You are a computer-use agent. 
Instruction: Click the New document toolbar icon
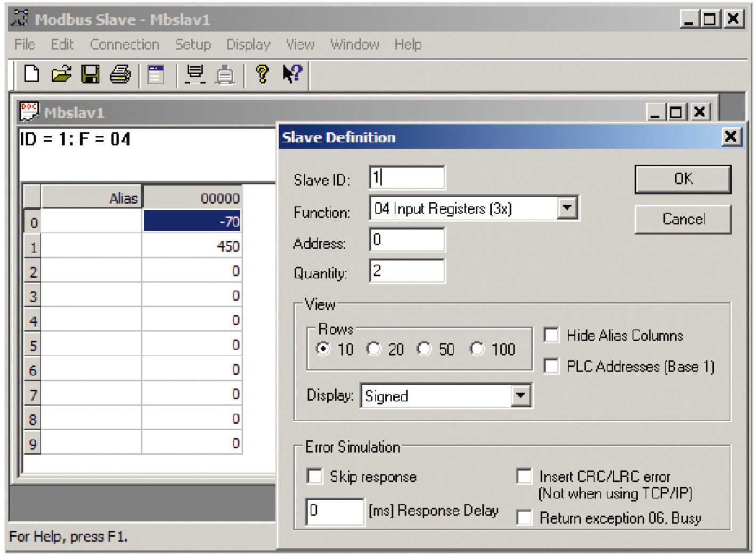coord(32,74)
